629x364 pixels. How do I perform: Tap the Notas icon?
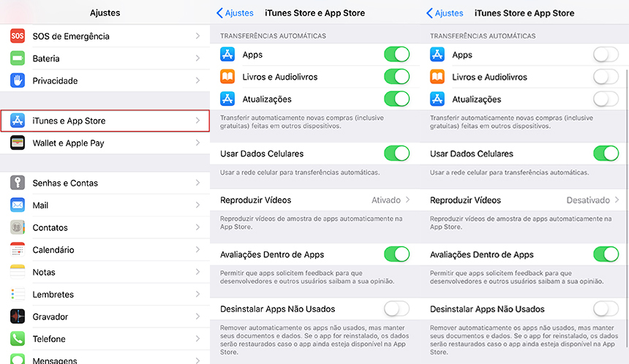click(18, 272)
